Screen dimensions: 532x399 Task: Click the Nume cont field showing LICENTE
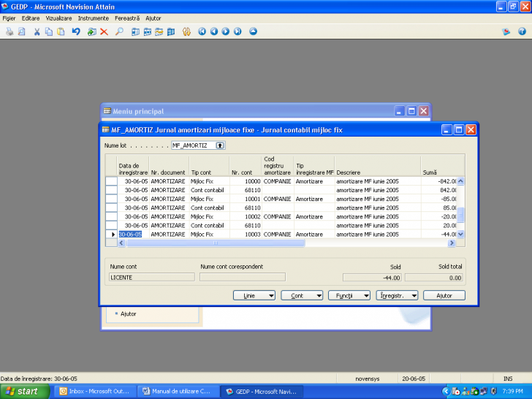click(x=152, y=278)
